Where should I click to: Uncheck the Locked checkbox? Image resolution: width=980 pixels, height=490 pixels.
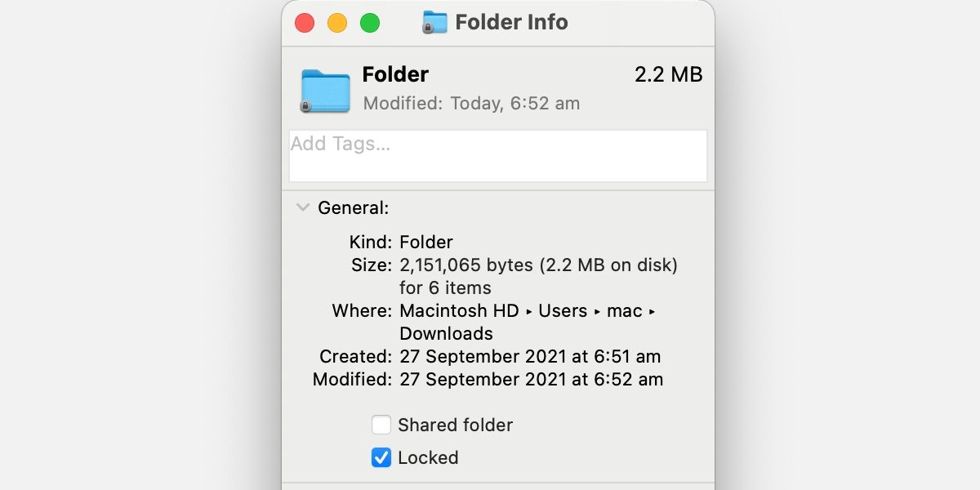[381, 457]
